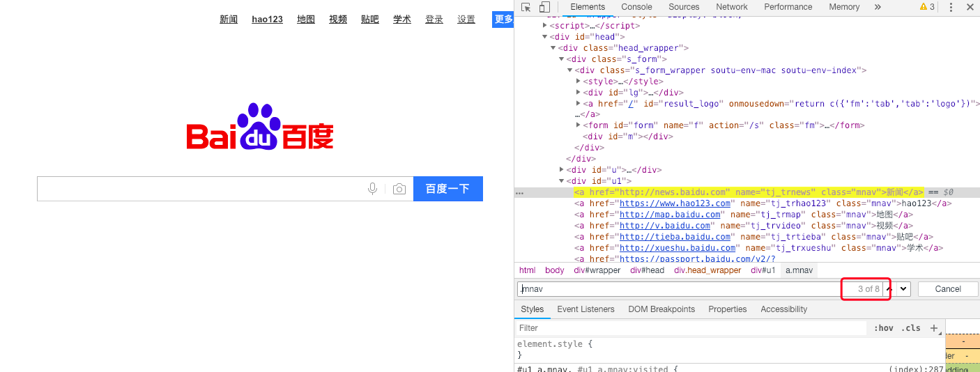Open the DOM Breakpoints sub-tab
Screen dimensions: 980x372
pyautogui.click(x=661, y=309)
